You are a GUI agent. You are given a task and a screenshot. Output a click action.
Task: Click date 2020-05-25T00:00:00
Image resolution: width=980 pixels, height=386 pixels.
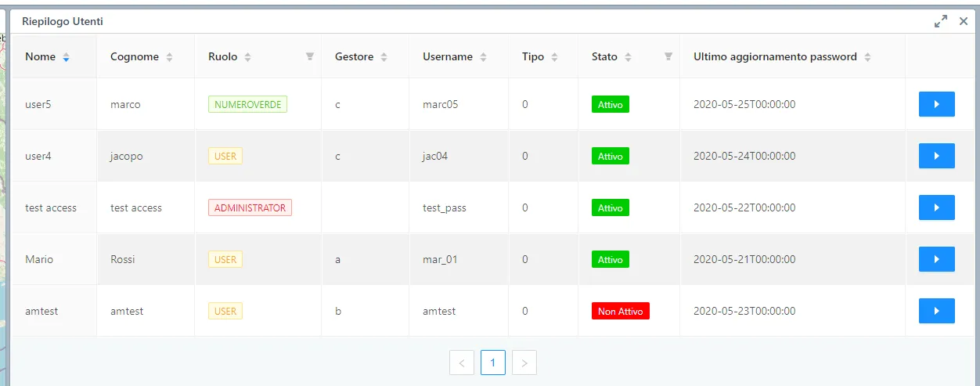pyautogui.click(x=744, y=104)
